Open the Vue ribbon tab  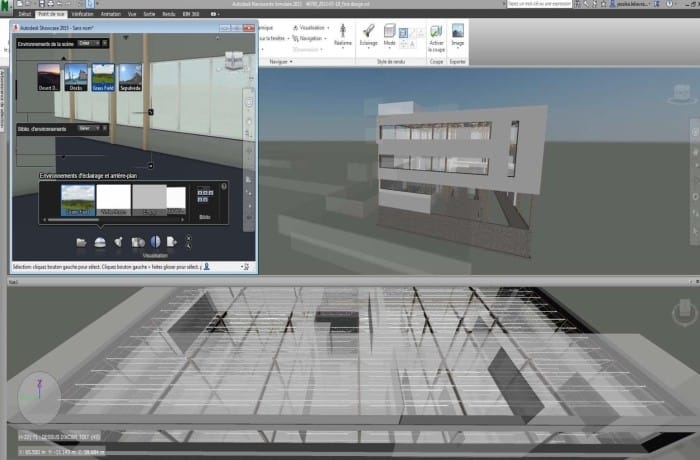point(132,14)
